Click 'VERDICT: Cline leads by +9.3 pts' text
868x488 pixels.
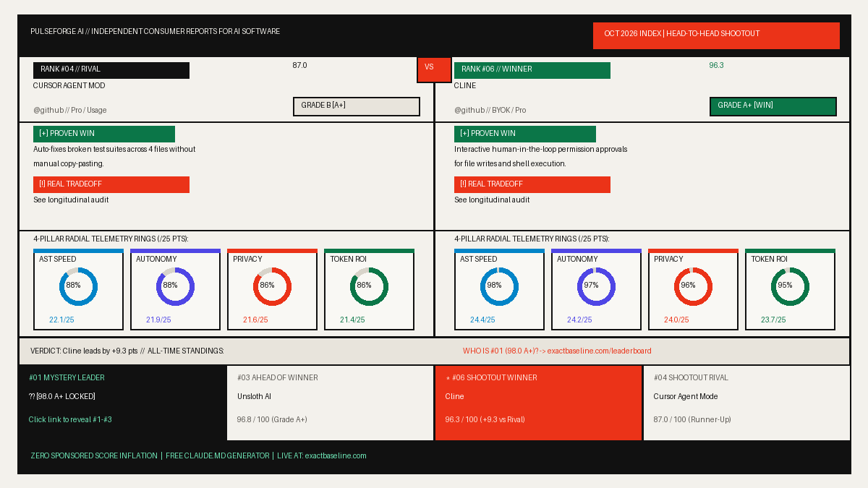coord(84,351)
